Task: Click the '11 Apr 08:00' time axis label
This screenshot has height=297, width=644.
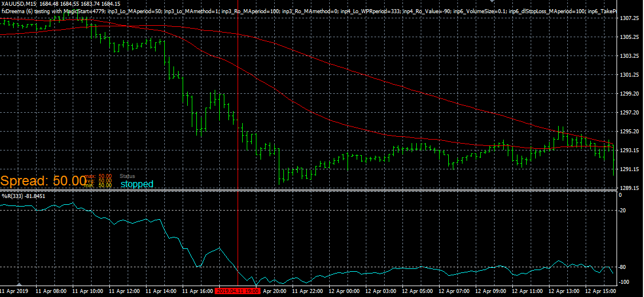Action: pyautogui.click(x=51, y=291)
